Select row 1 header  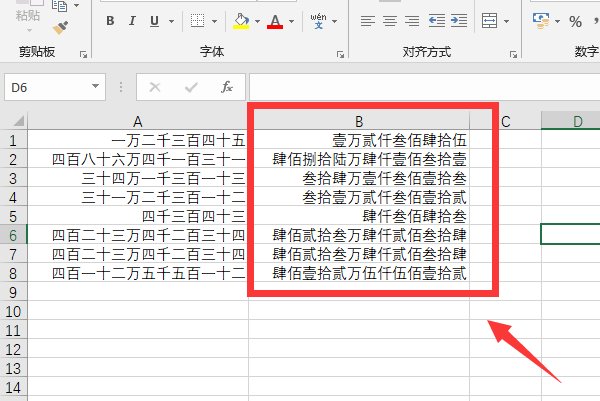pos(13,140)
